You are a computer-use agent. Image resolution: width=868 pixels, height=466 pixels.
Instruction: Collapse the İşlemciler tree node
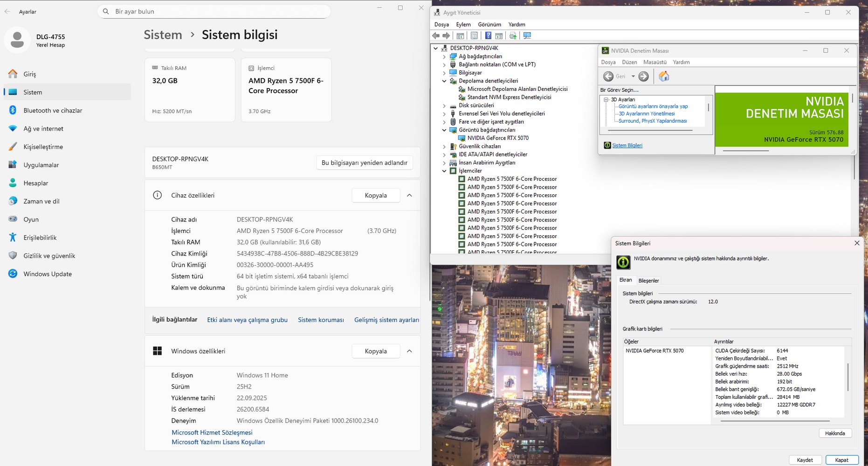coord(444,171)
